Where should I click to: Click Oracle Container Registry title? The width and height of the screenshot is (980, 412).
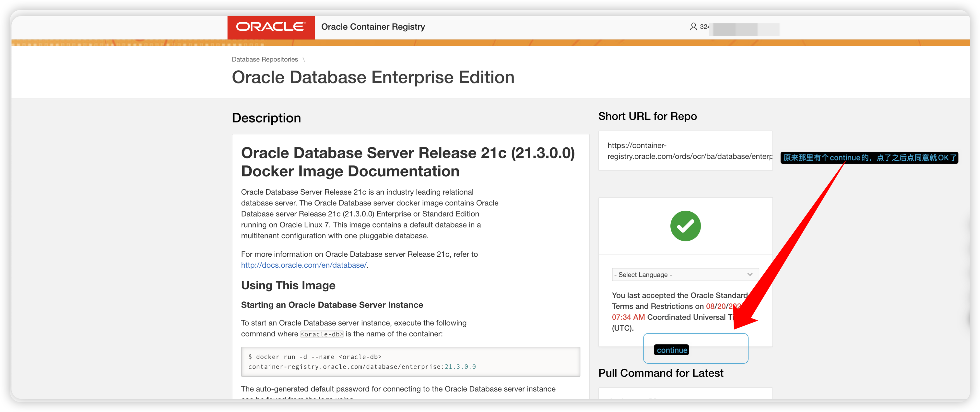tap(373, 27)
